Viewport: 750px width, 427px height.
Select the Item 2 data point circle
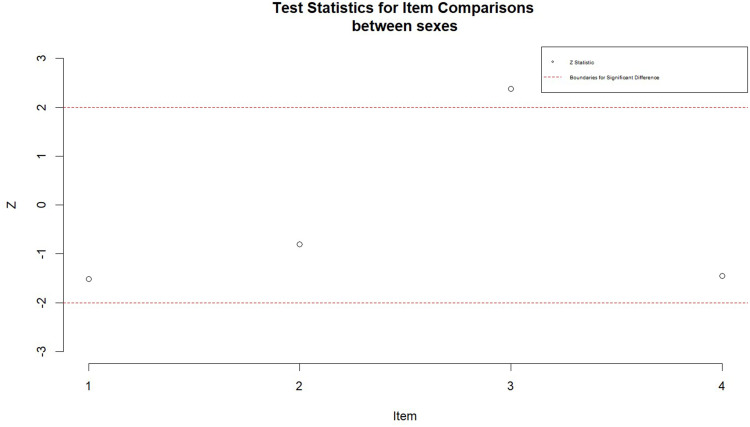point(300,244)
